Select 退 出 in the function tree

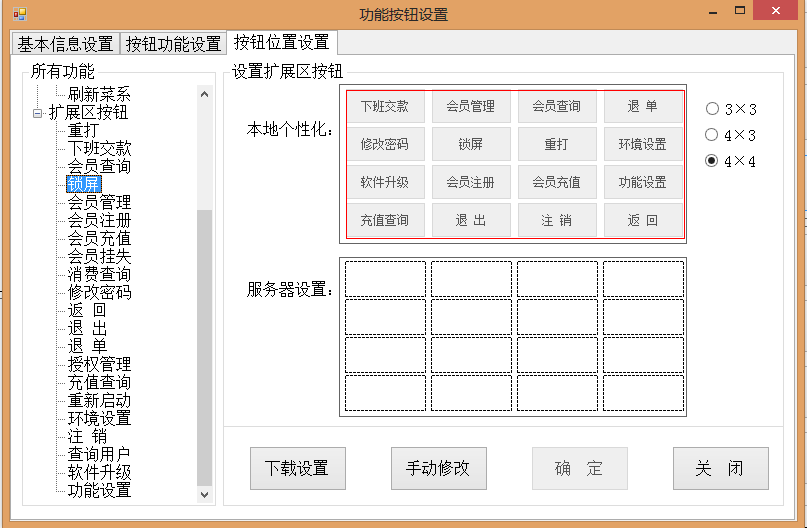point(87,328)
